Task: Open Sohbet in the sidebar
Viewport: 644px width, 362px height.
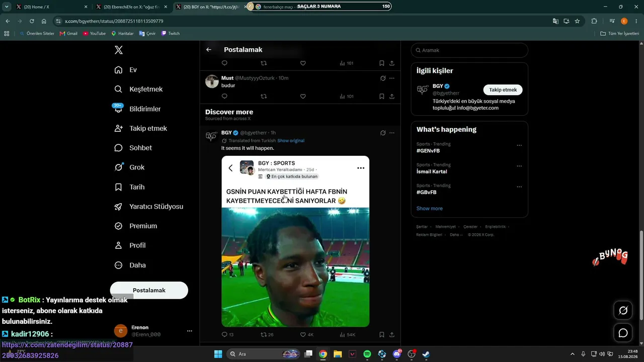Action: (x=133, y=148)
